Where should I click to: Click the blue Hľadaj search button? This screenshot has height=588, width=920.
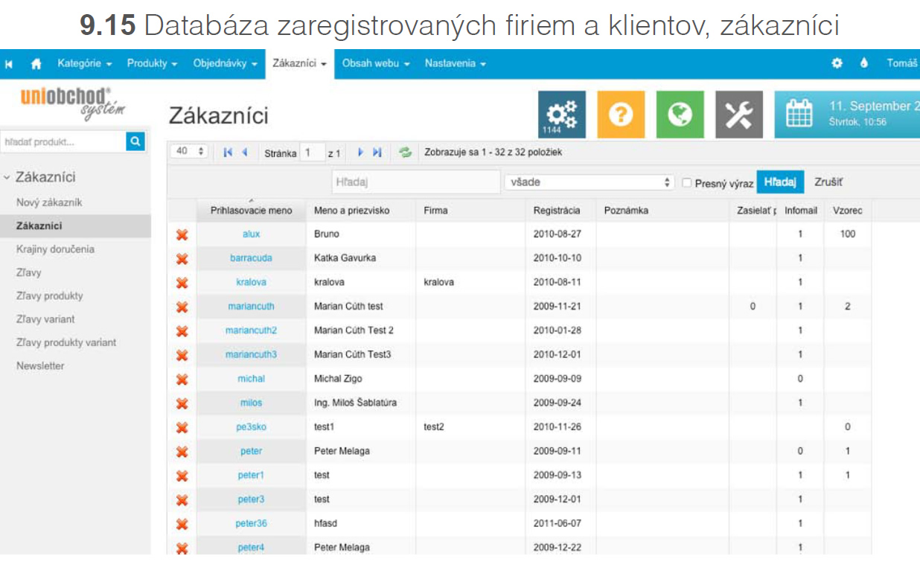pyautogui.click(x=779, y=182)
